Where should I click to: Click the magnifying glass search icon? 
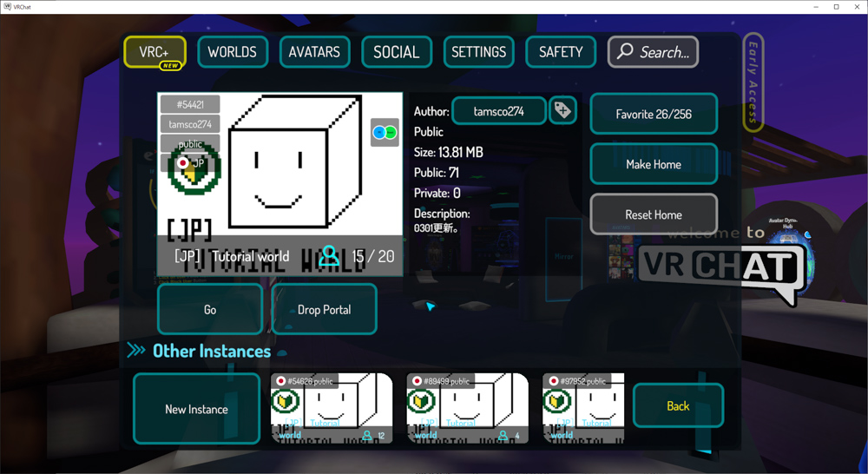(625, 51)
